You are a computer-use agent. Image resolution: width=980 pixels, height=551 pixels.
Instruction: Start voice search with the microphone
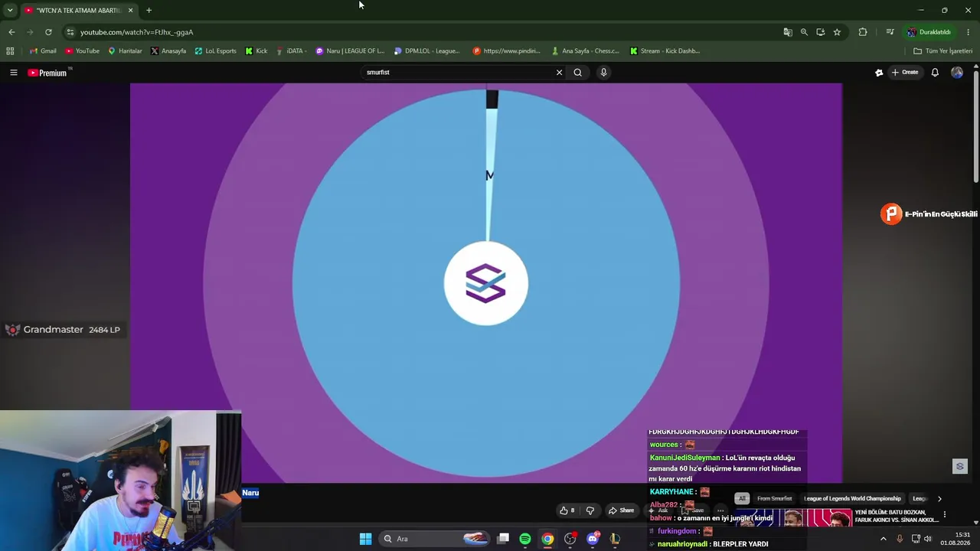603,73
